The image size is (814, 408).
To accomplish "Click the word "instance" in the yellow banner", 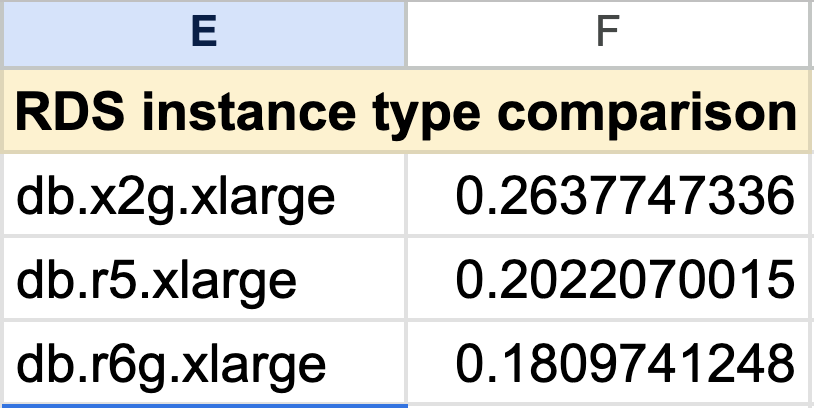I will click(x=249, y=111).
